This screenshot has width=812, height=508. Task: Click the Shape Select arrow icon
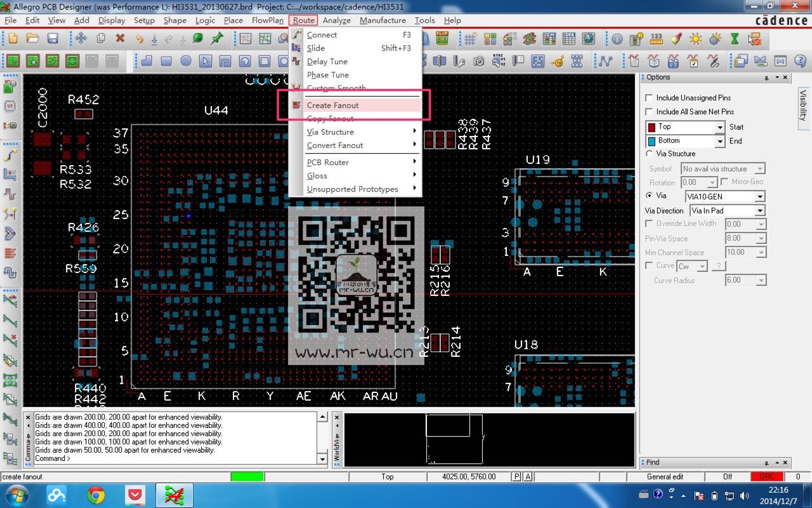[205, 62]
